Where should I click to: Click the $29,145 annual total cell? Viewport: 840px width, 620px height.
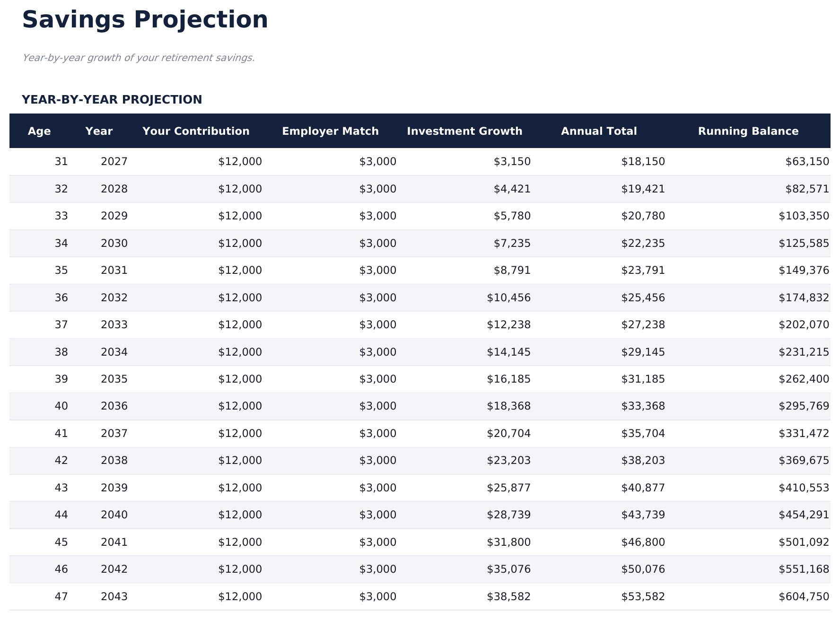click(643, 352)
